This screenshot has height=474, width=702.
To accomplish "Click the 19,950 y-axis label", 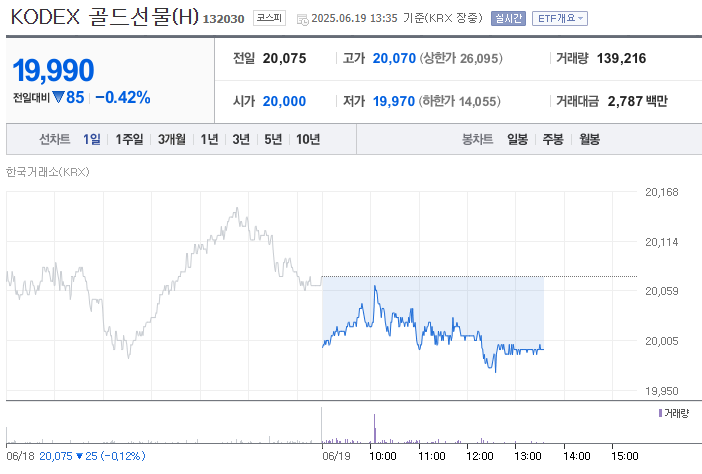I will 661,391.
